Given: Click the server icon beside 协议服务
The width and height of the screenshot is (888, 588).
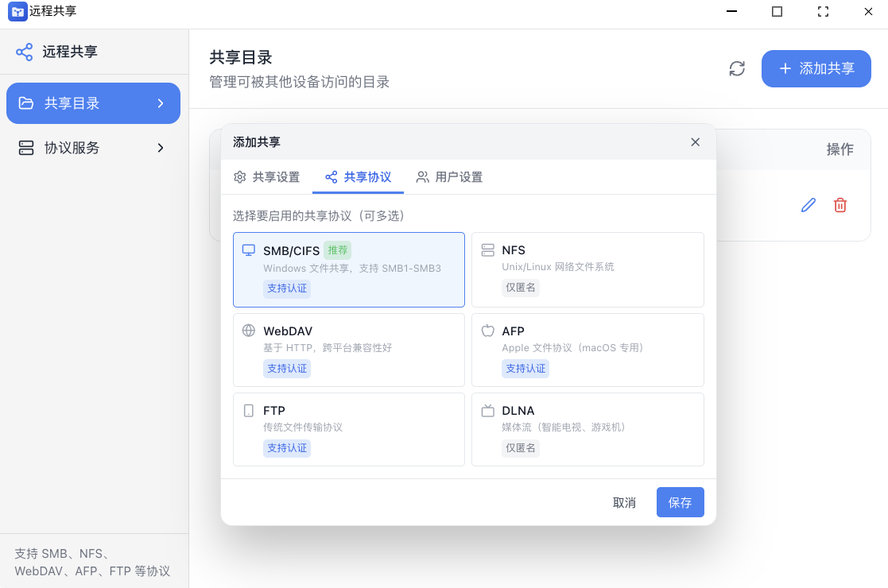Looking at the screenshot, I should point(26,148).
